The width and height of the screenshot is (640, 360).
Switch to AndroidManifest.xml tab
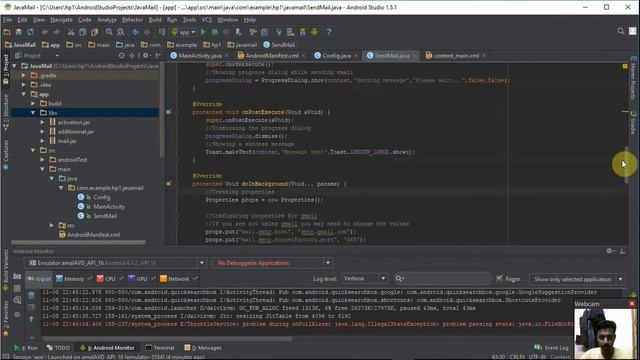coord(272,56)
